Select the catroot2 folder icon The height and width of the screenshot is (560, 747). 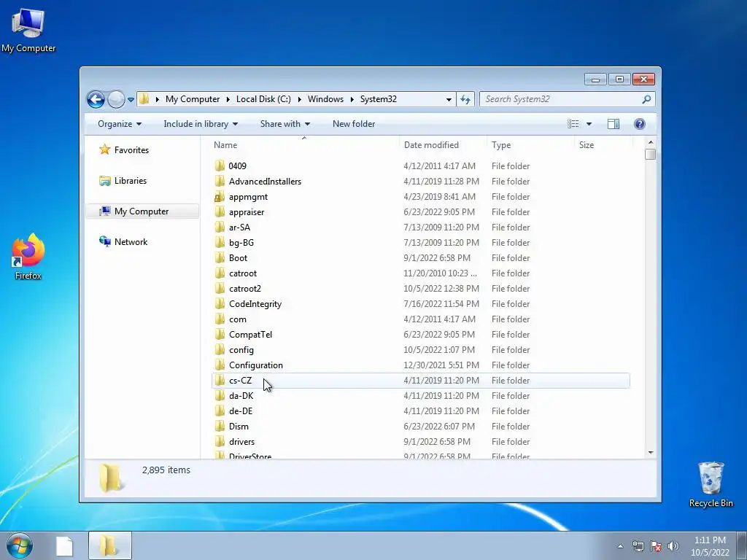pyautogui.click(x=220, y=289)
